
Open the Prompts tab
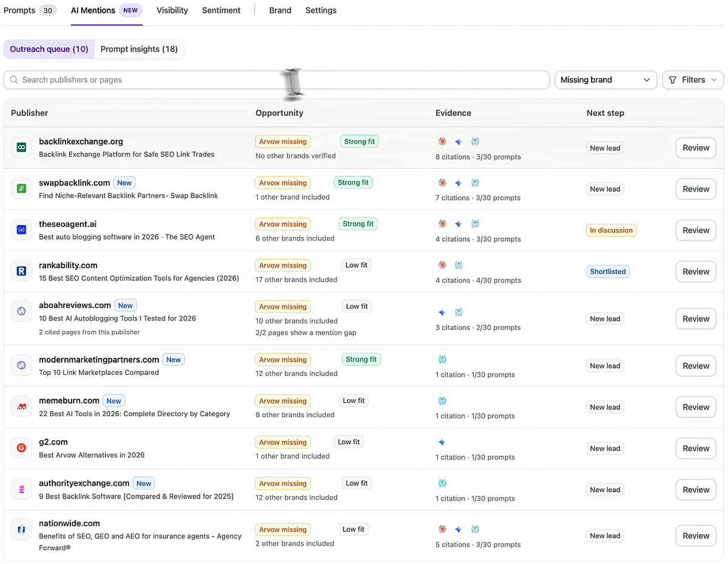tap(30, 10)
